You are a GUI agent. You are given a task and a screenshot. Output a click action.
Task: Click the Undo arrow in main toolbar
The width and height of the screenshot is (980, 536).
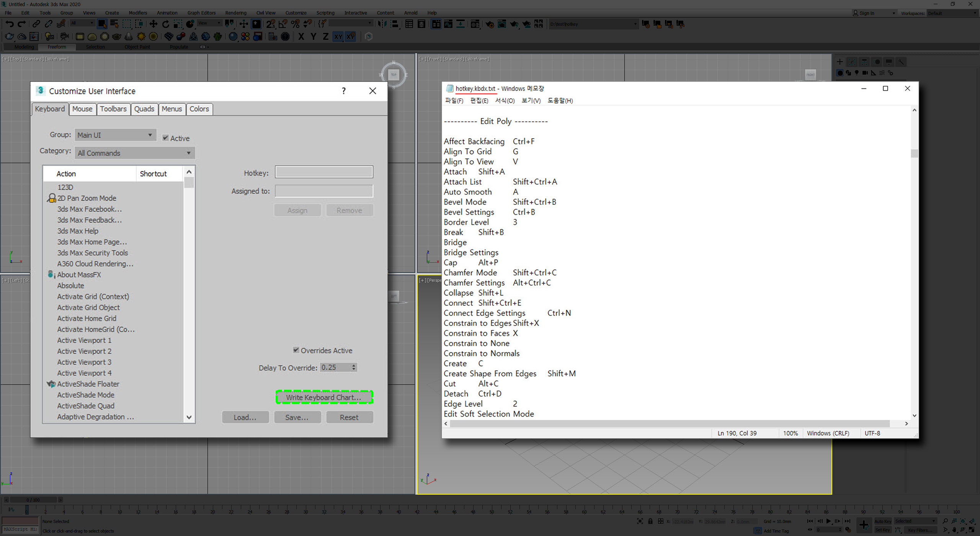click(x=9, y=24)
